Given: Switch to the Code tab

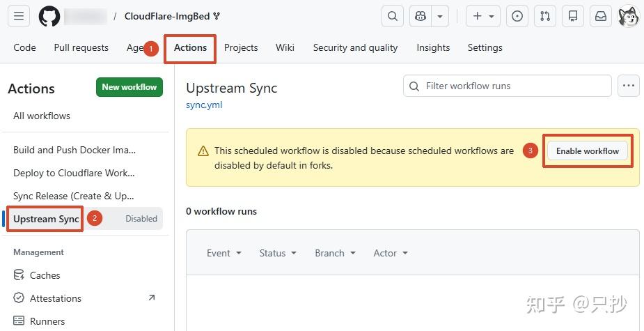Looking at the screenshot, I should point(24,47).
